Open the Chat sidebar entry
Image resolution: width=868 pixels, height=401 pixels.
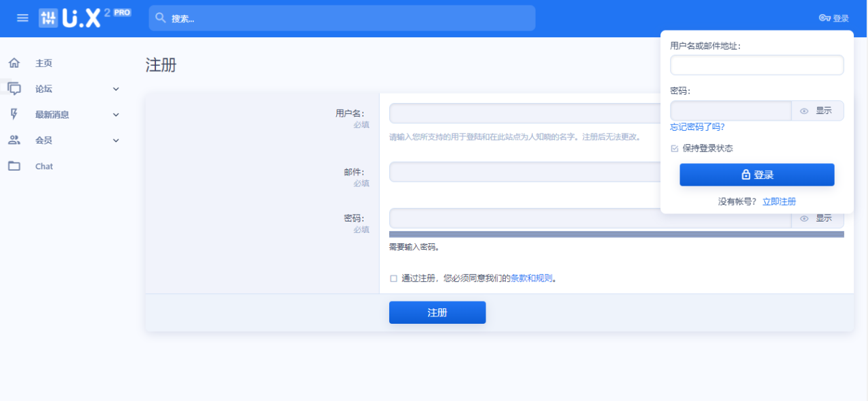tap(43, 166)
